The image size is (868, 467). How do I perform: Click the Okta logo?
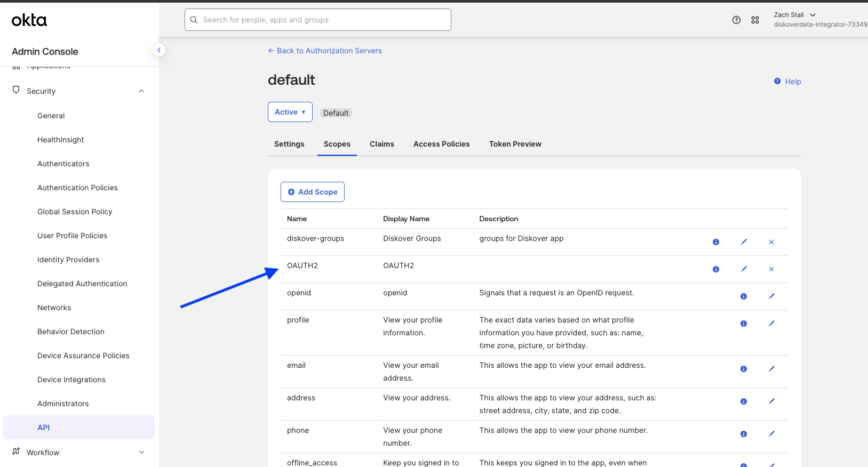click(x=29, y=20)
